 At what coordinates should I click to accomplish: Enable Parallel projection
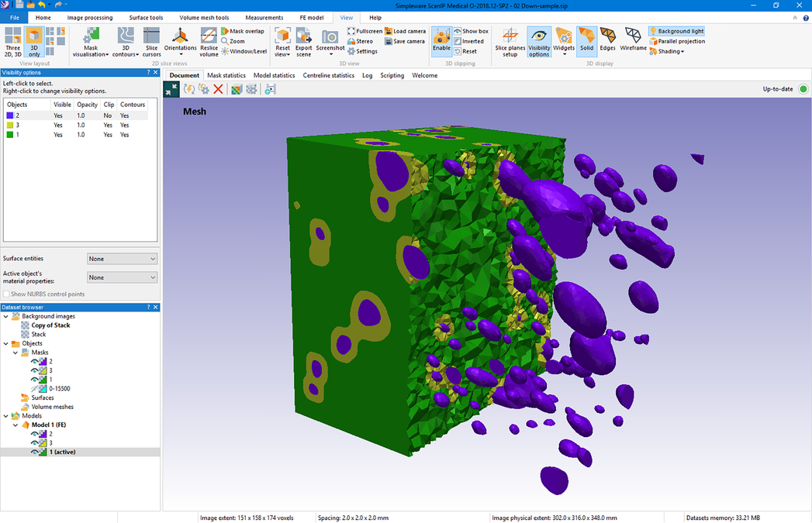coord(676,41)
